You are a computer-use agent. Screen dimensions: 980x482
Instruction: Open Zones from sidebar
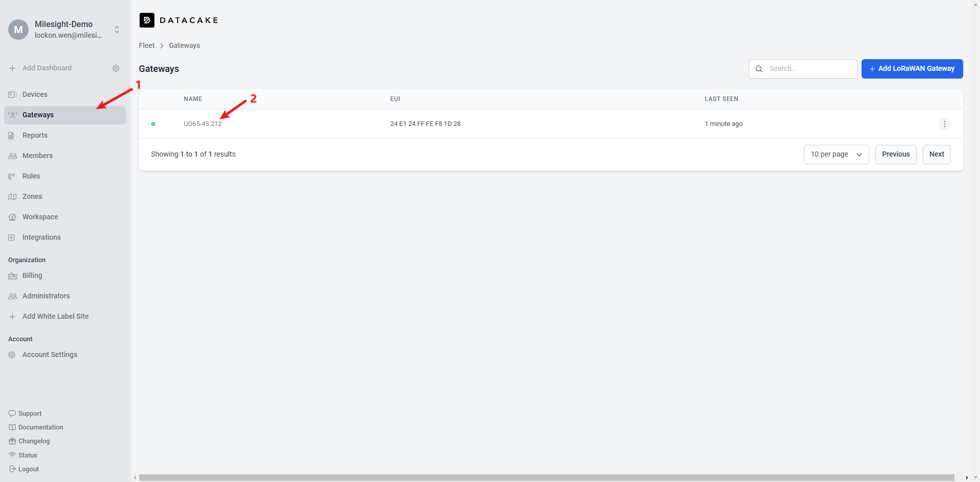click(65, 197)
